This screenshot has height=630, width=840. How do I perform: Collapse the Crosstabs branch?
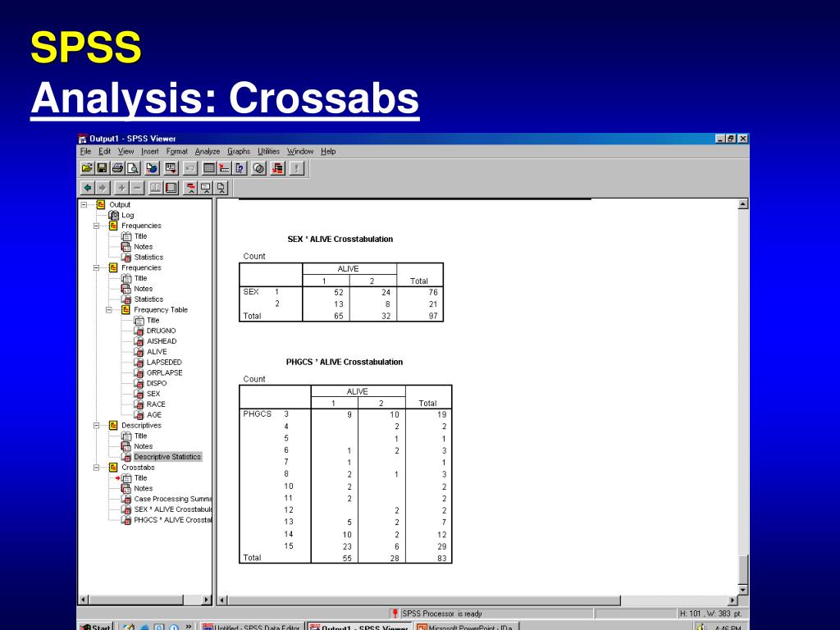coord(97,468)
